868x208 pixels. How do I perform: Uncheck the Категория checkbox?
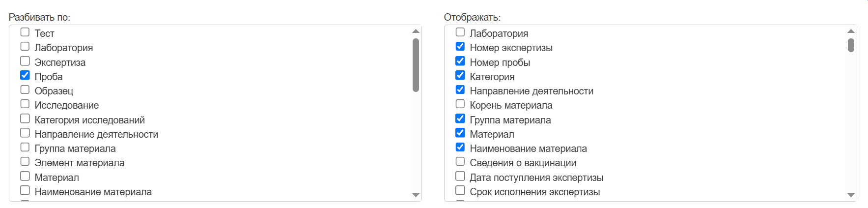coord(460,76)
